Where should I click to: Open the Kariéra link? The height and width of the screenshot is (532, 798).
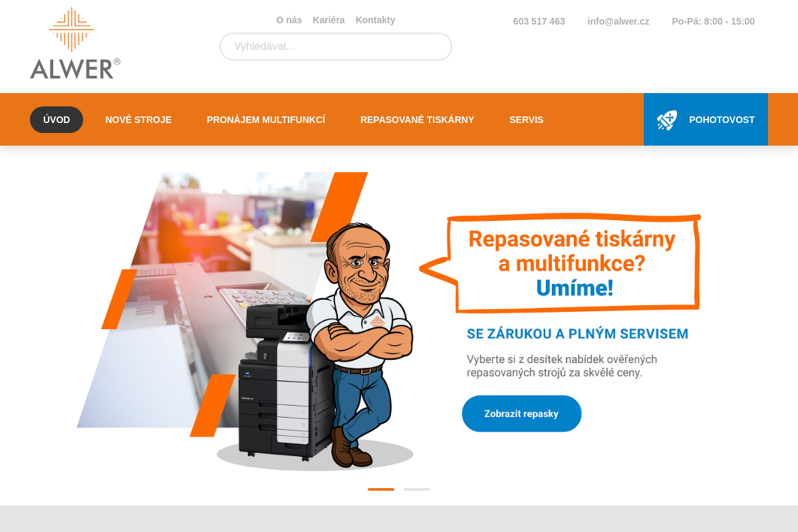(x=329, y=20)
